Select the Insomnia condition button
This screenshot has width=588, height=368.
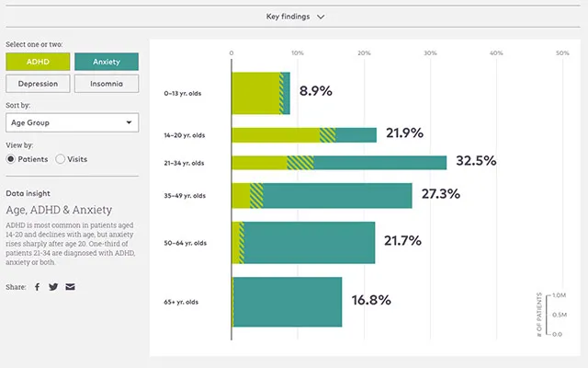pyautogui.click(x=107, y=84)
